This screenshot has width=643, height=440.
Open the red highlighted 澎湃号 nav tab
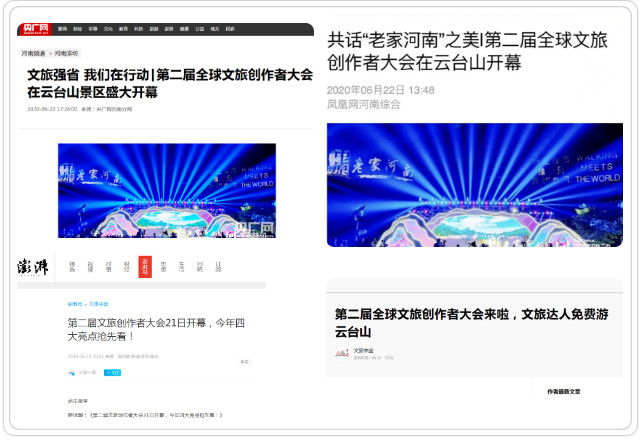pos(145,266)
